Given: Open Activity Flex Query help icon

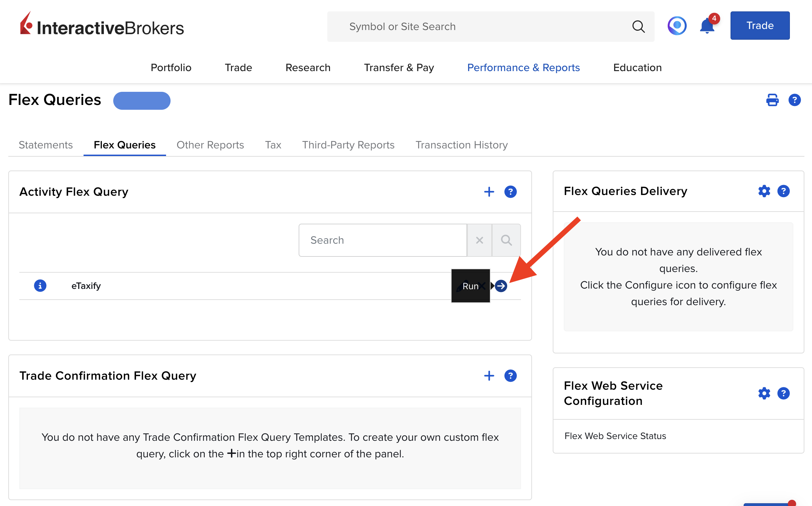Looking at the screenshot, I should click(510, 192).
